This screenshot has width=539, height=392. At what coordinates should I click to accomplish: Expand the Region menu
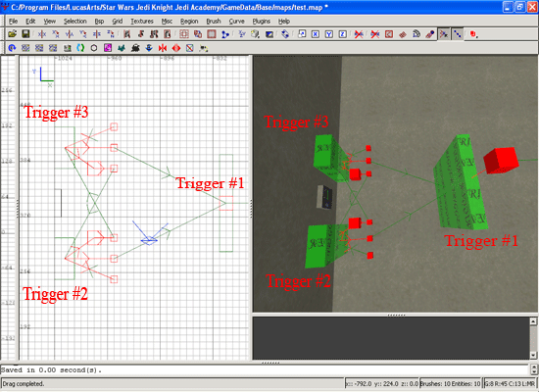[189, 22]
